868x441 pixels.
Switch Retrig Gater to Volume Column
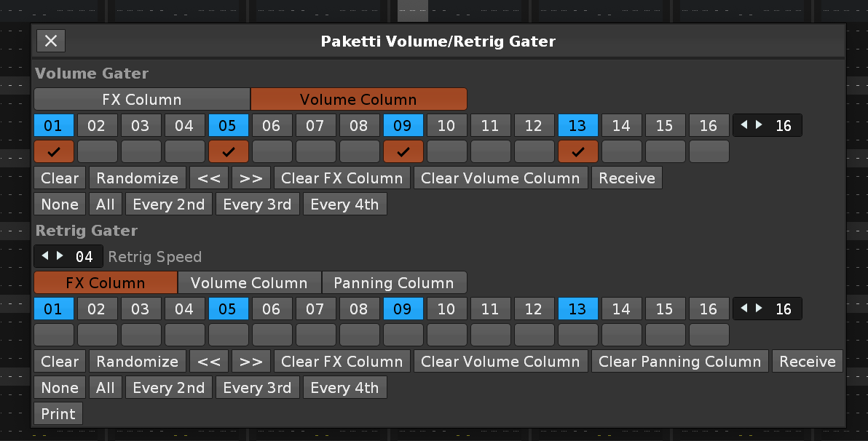(249, 283)
